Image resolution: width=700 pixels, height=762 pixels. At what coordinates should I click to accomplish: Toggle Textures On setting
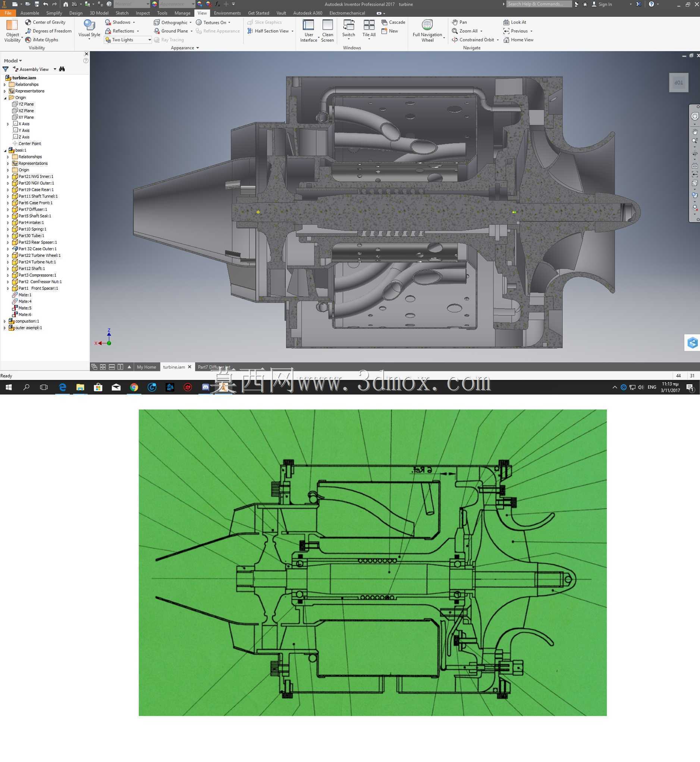coord(213,22)
